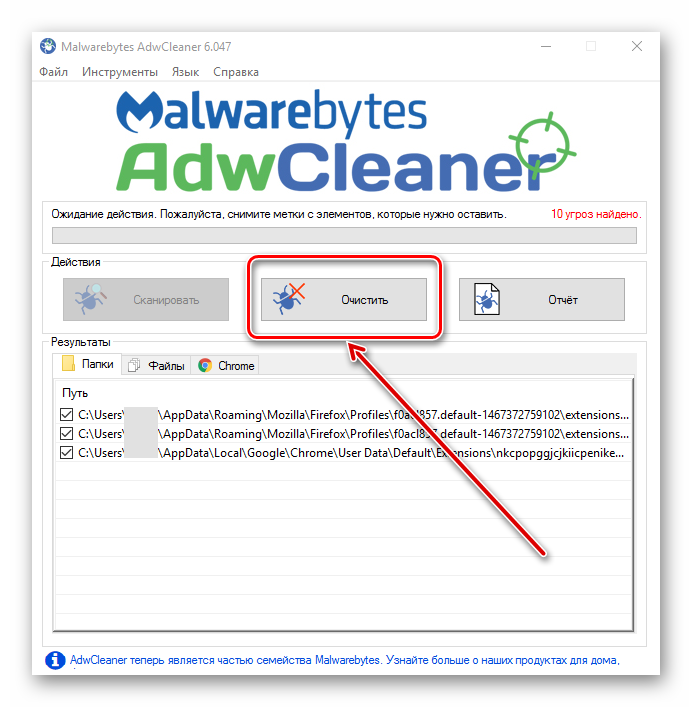Click the gray progress bar

point(344,235)
